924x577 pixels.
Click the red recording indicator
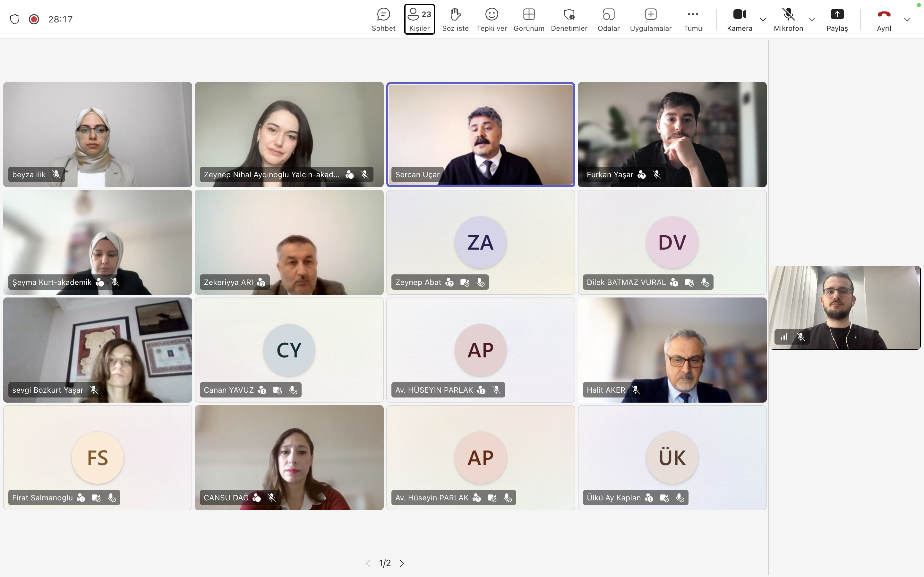[x=34, y=19]
